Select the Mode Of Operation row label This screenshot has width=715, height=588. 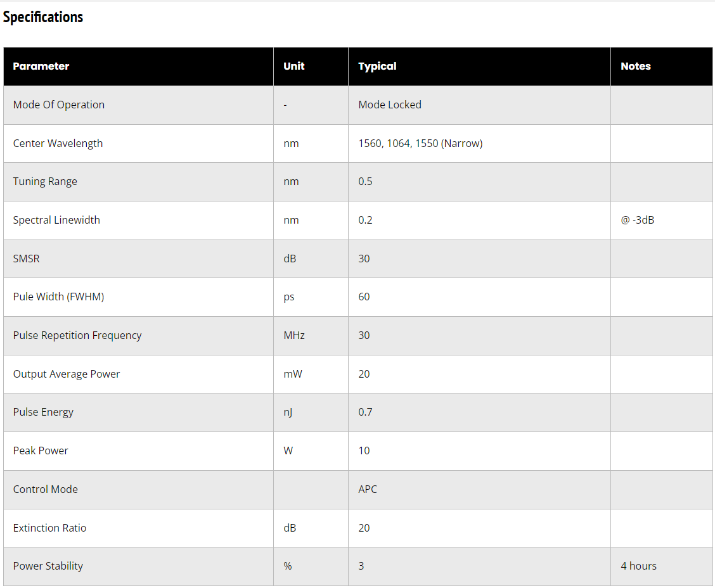59,105
